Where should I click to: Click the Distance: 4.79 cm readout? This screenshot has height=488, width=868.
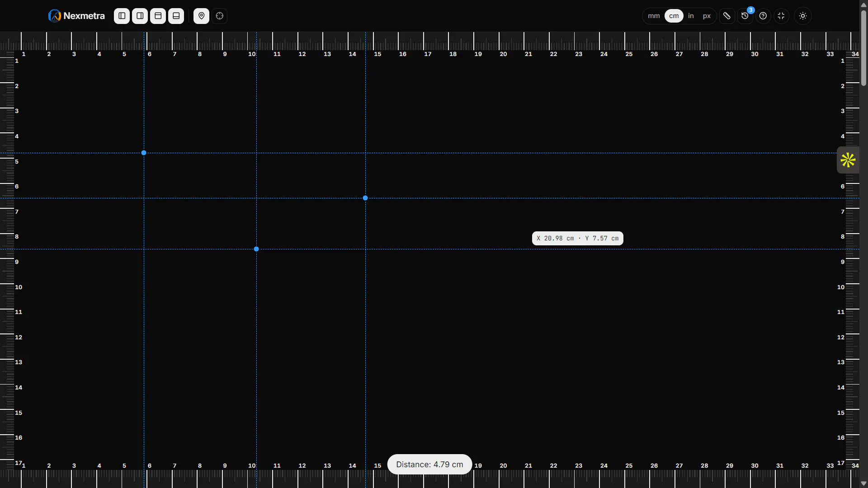[x=429, y=464]
